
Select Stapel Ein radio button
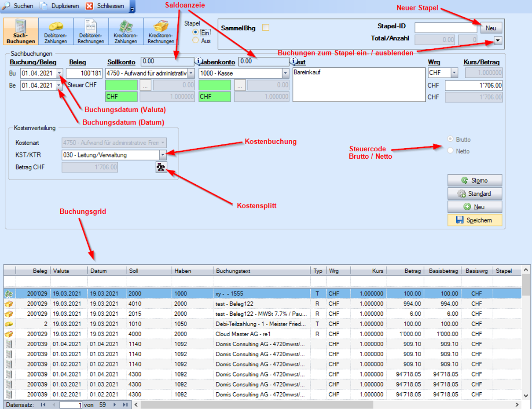[196, 33]
